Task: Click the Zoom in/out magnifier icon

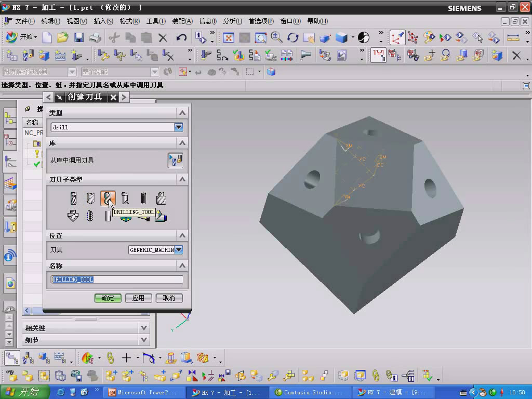Action: 276,37
